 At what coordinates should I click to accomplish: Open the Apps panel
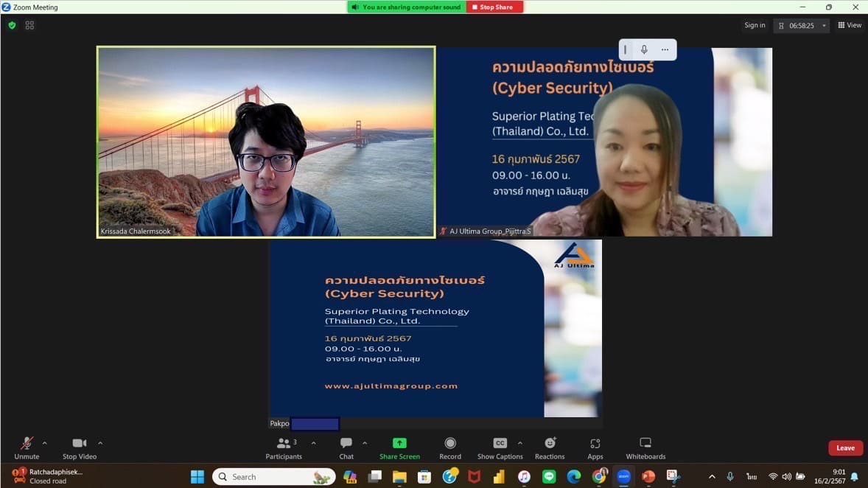[x=595, y=448]
